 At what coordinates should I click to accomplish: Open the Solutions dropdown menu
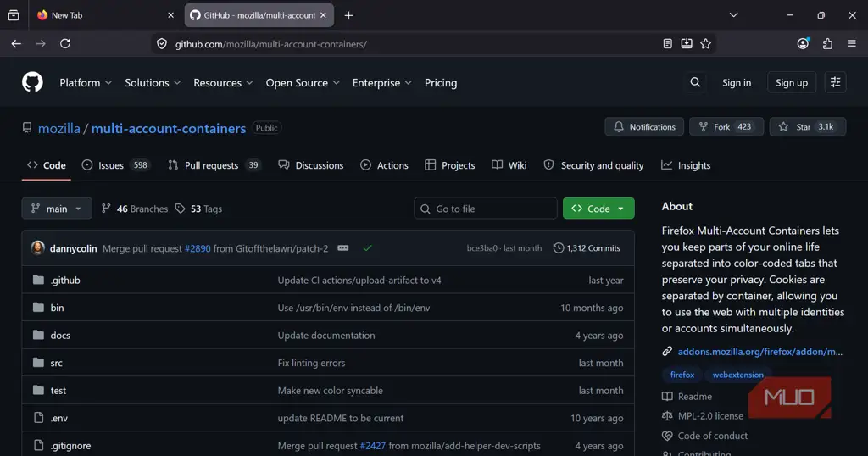tap(153, 82)
